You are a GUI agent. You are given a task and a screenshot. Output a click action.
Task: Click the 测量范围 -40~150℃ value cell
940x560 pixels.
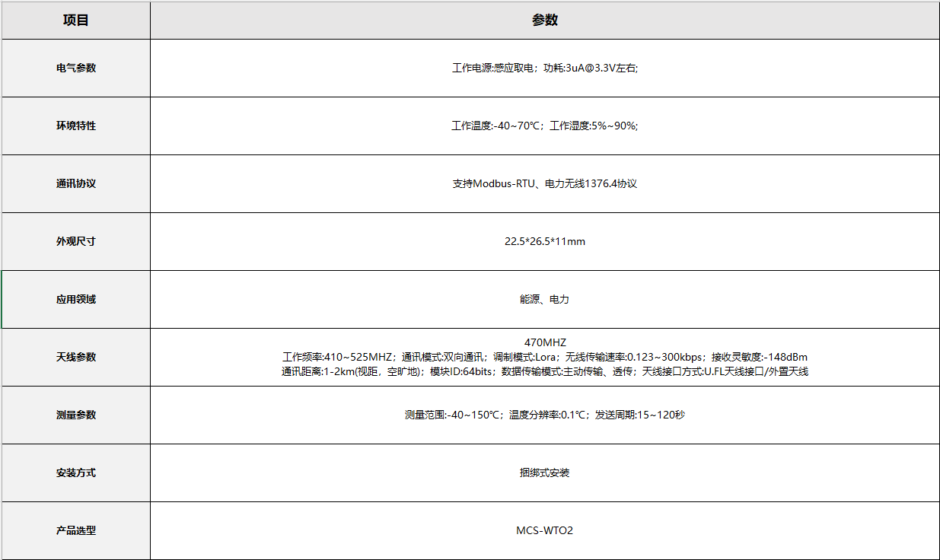click(544, 415)
